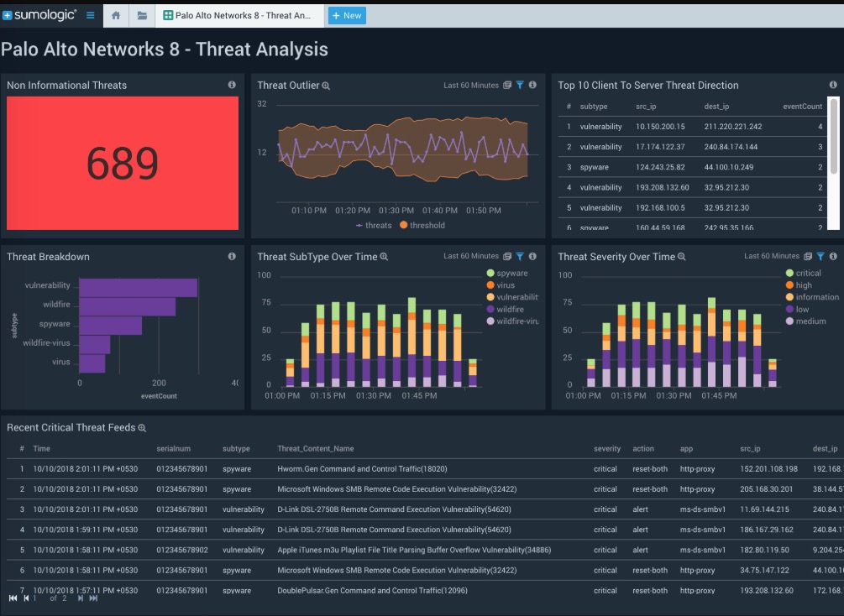Click the filter funnel on Threat Severity Over Time
The height and width of the screenshot is (616, 844).
pyautogui.click(x=820, y=257)
